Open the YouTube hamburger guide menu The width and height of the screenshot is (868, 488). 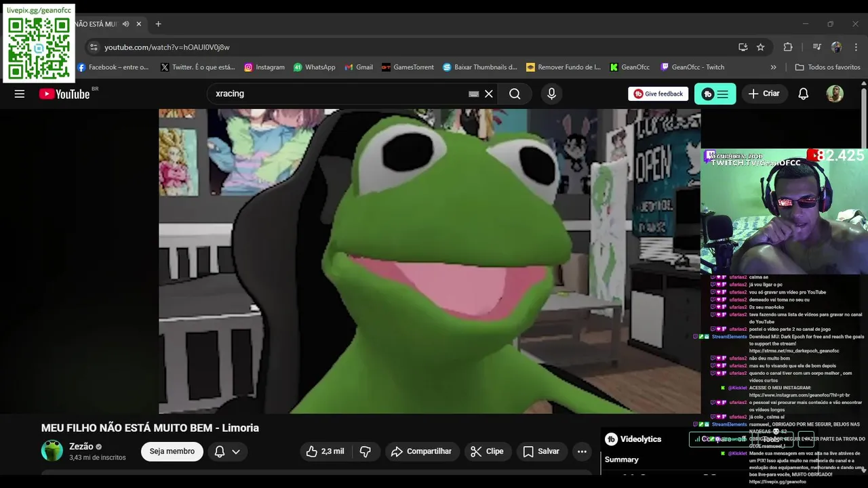(x=20, y=94)
